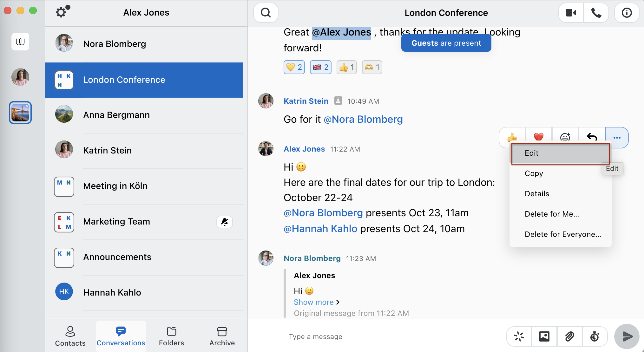644x352 pixels.
Task: Click the ping icon in message bar
Action: pos(519,336)
